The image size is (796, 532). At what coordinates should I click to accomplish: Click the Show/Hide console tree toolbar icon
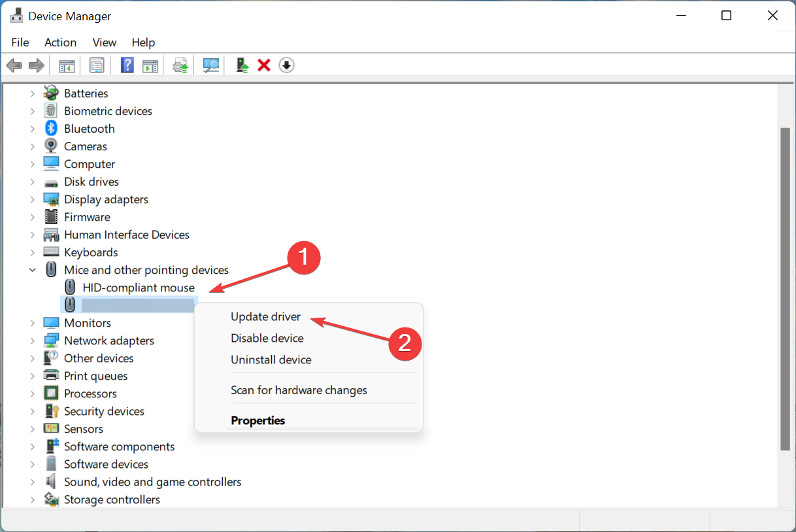[67, 65]
